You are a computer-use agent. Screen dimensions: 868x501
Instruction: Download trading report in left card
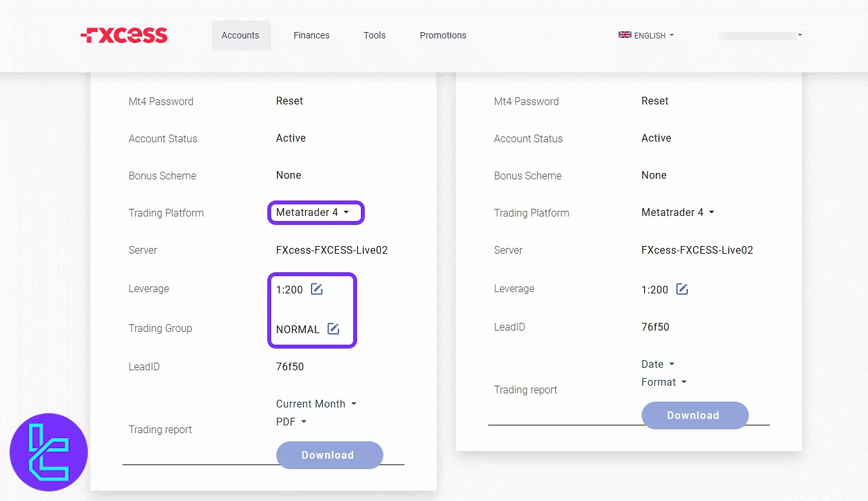[330, 455]
